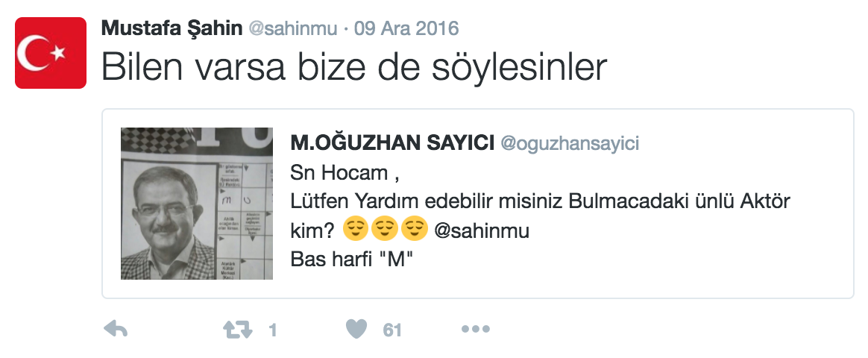Click the reply arrow icon
Viewport: 868px width, 358px height.
pos(116,329)
